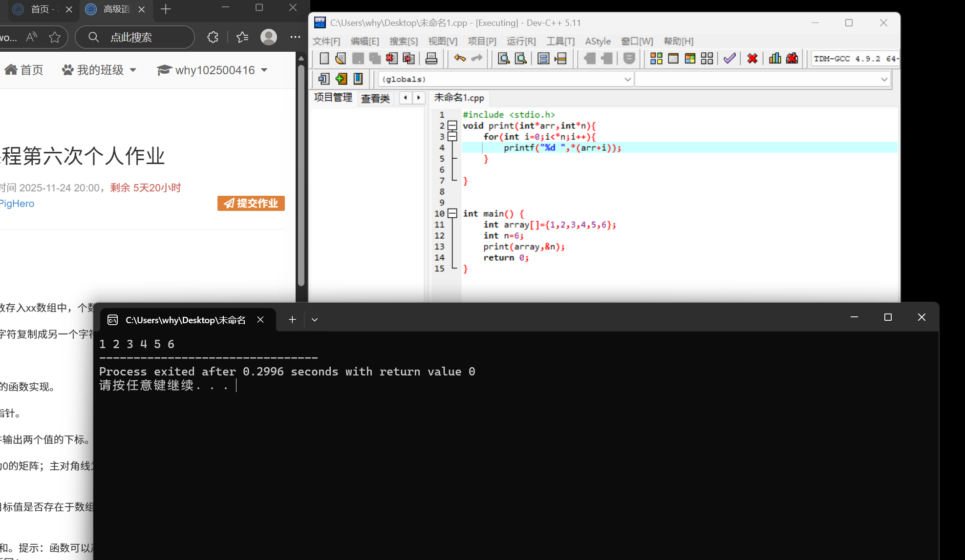Open the (globals) scope dropdown
Viewport: 965px width, 560px height.
627,79
